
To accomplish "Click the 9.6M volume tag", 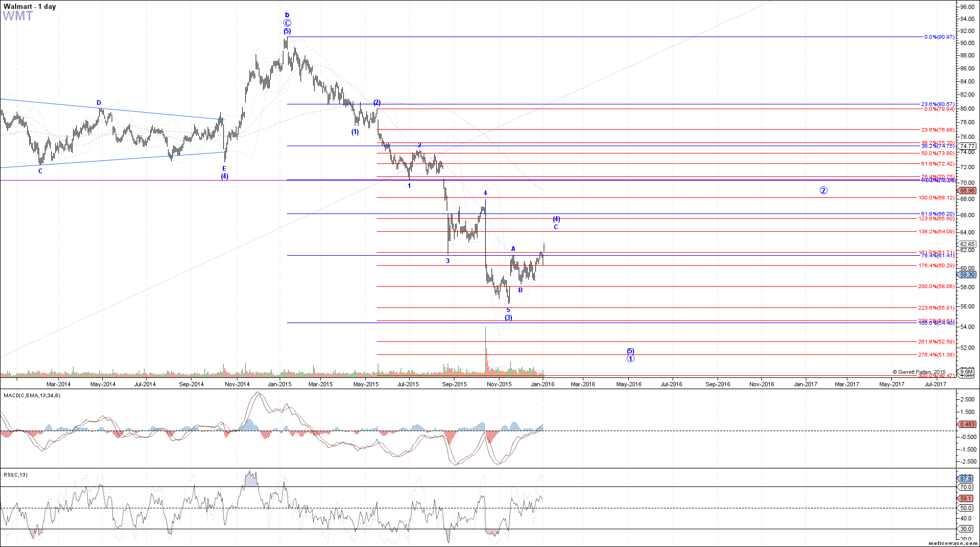I will 967,372.
